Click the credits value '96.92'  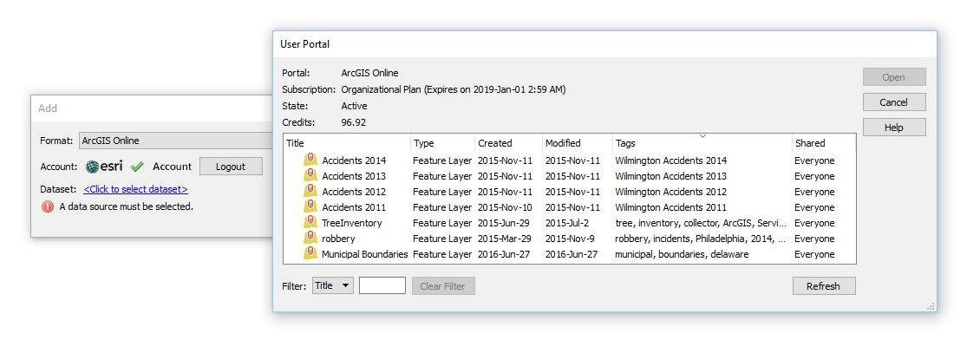click(x=354, y=122)
